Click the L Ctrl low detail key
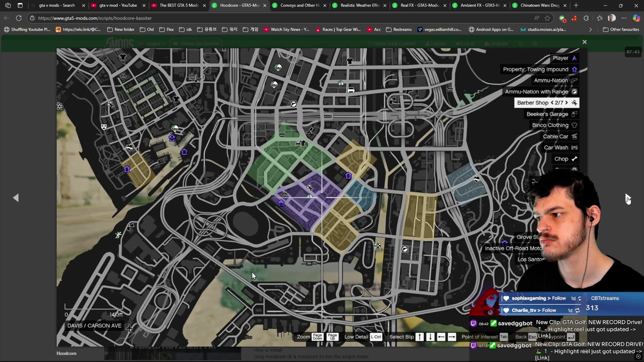 376,337
